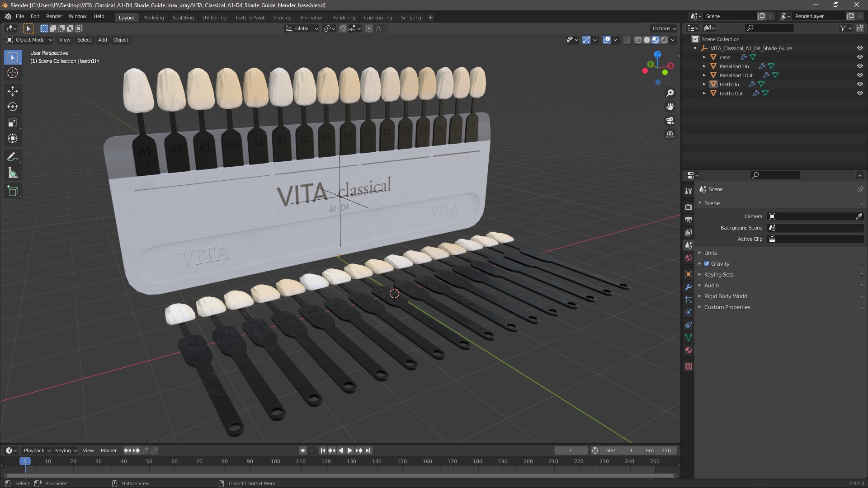Screen dimensions: 868x488
Task: Click the Pan view hand icon
Action: point(670,107)
